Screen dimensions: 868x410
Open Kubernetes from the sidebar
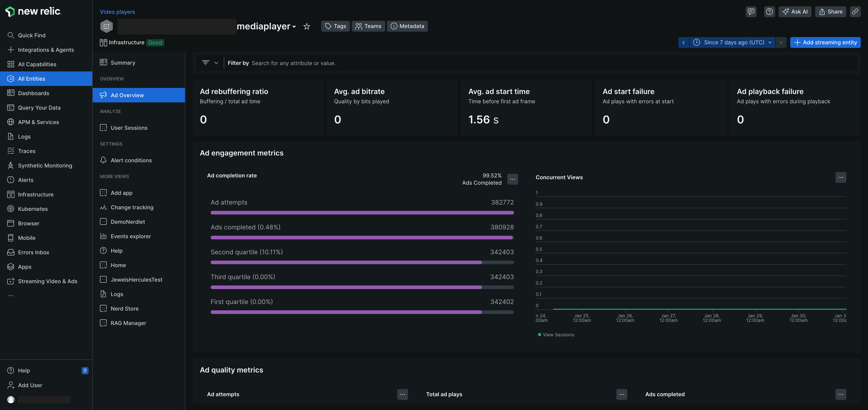(33, 209)
